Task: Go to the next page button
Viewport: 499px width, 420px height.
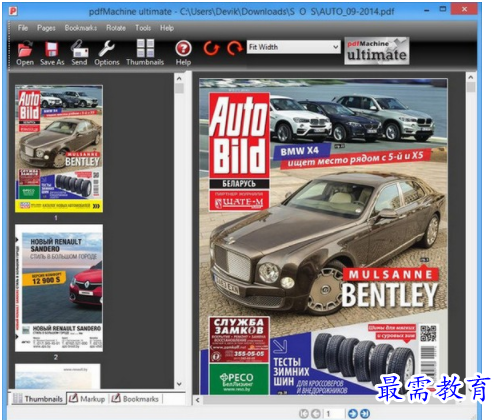Action: [x=353, y=414]
